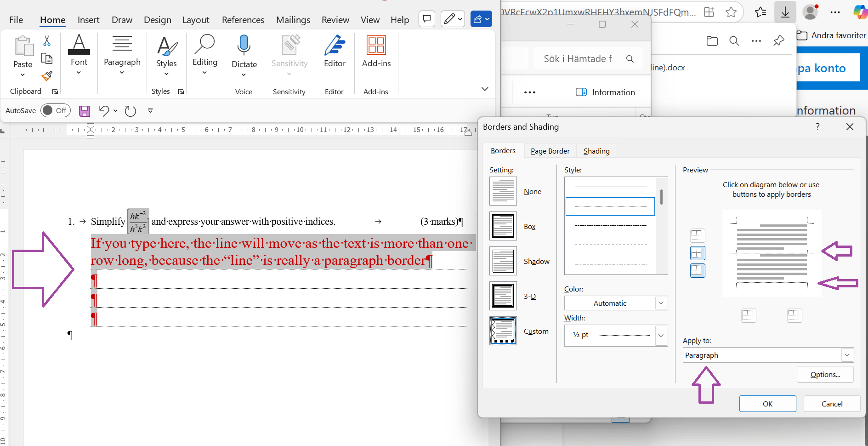Open the Clipboard pane dialog launcher
Viewport: 868px width, 446px height.
55,91
